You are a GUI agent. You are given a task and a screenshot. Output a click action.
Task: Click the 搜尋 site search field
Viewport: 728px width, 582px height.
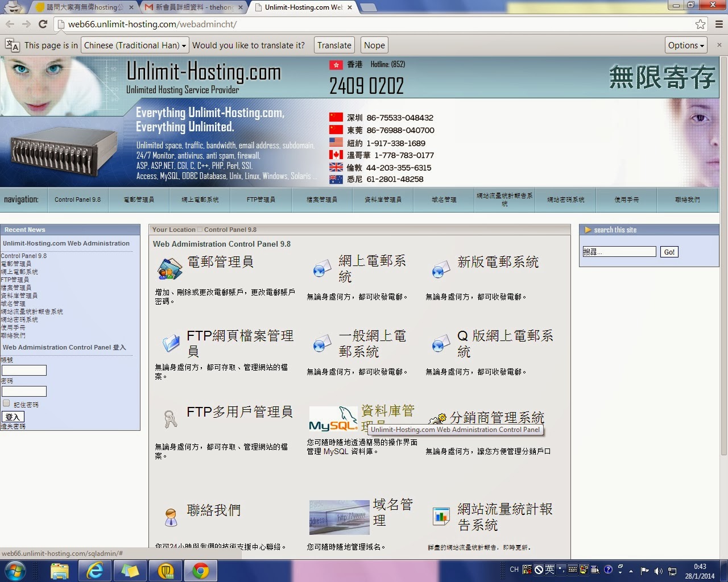(x=619, y=251)
